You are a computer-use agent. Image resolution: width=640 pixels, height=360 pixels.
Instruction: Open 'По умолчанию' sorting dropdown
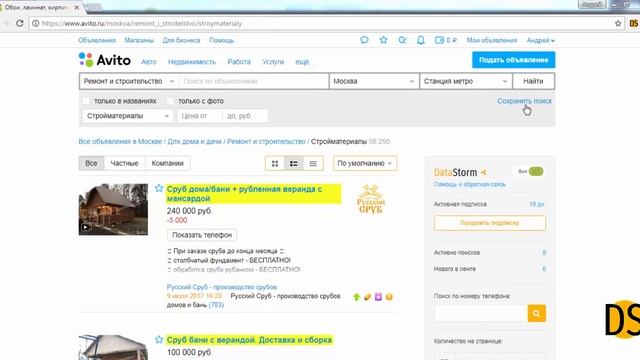(364, 163)
